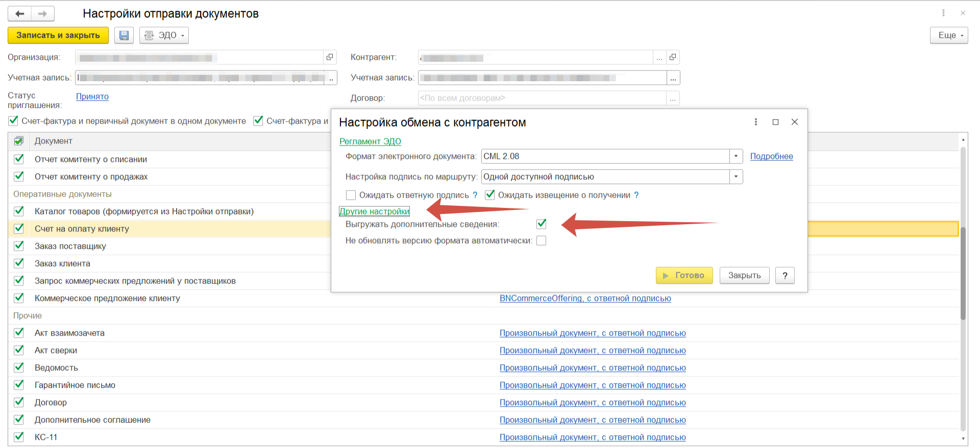This screenshot has width=980, height=448.
Task: Open the Контрагент field link icon
Action: [x=673, y=57]
